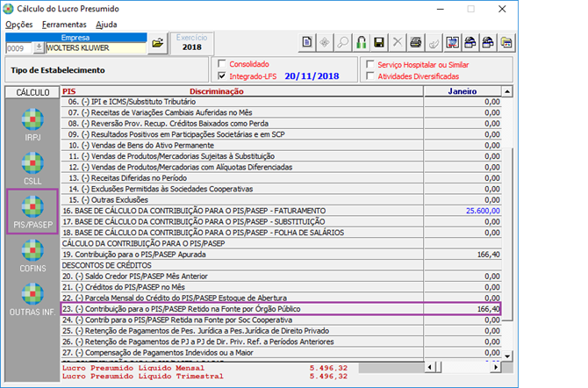
Task: Open the Opções menu
Action: point(18,25)
